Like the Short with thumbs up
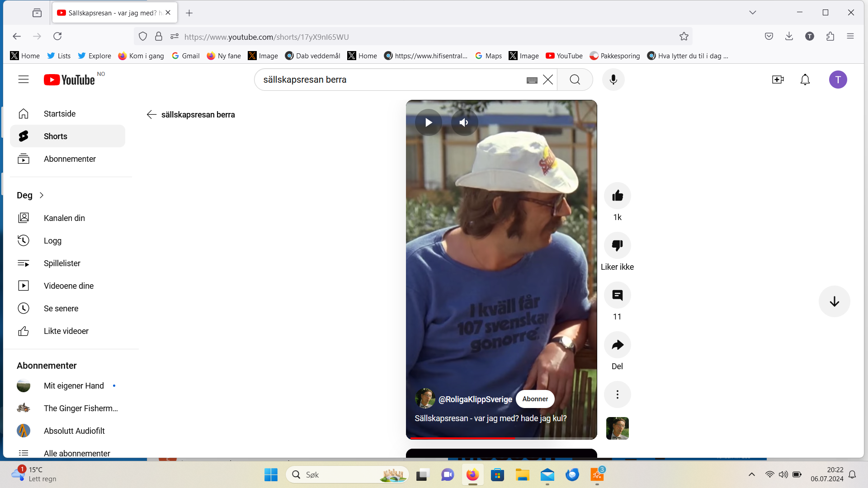Viewport: 868px width, 488px height. pyautogui.click(x=617, y=196)
